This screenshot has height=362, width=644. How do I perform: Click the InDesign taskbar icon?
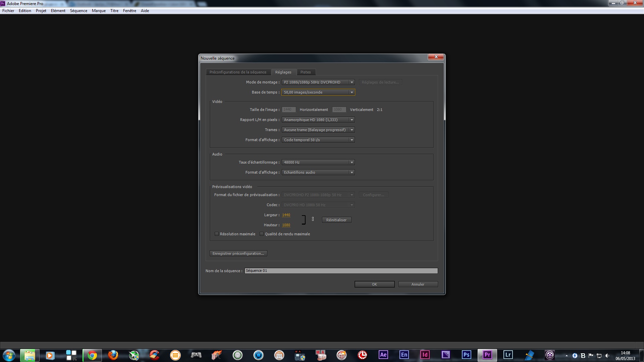click(x=425, y=355)
